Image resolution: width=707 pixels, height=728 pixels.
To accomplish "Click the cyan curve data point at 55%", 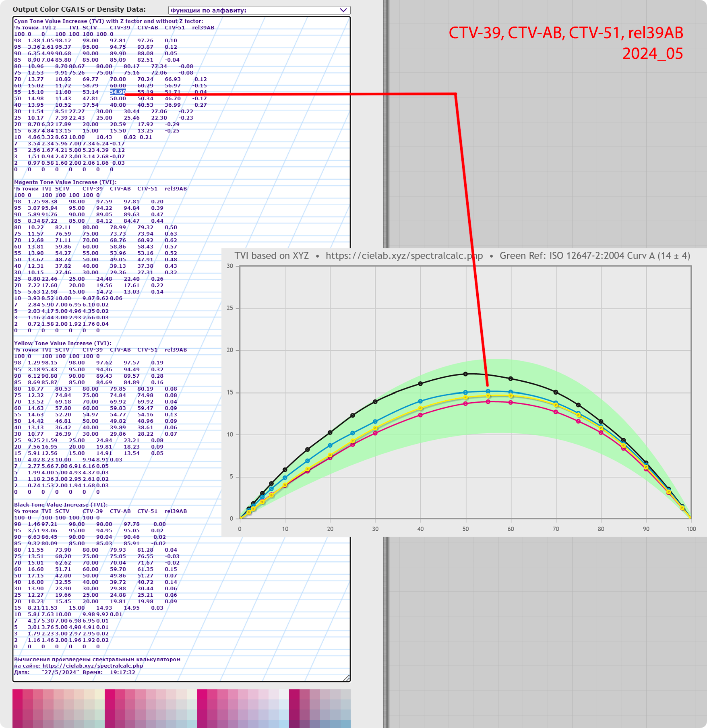I will 488,391.
